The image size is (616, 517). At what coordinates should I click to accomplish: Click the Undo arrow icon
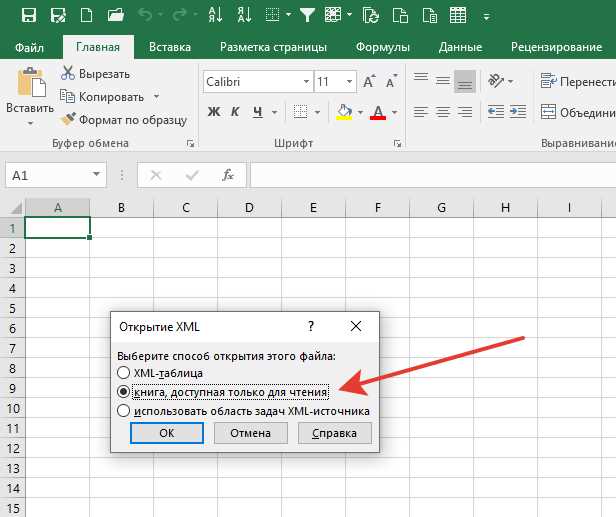[145, 16]
